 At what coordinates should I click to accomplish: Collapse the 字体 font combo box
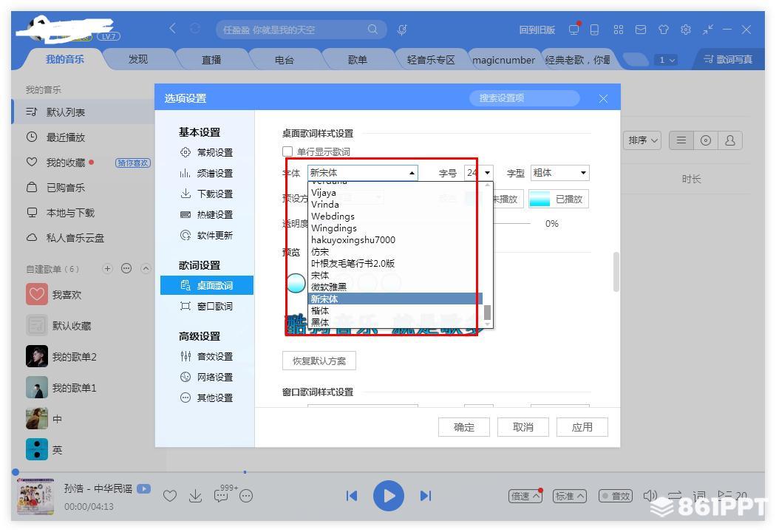[411, 173]
